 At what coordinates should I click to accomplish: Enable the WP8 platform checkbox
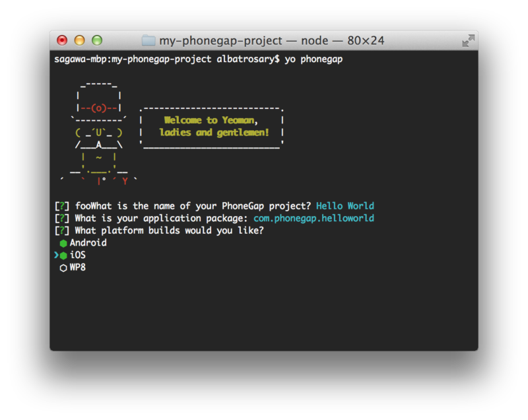tap(63, 268)
